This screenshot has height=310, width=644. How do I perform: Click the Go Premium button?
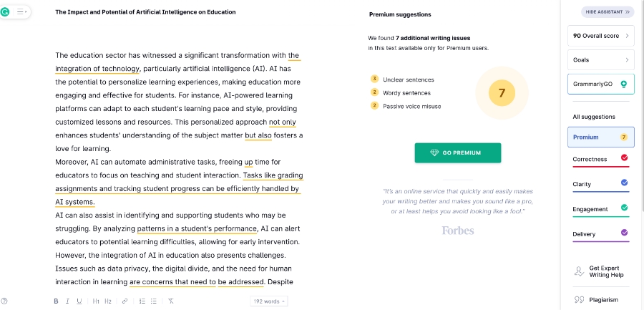(x=458, y=152)
